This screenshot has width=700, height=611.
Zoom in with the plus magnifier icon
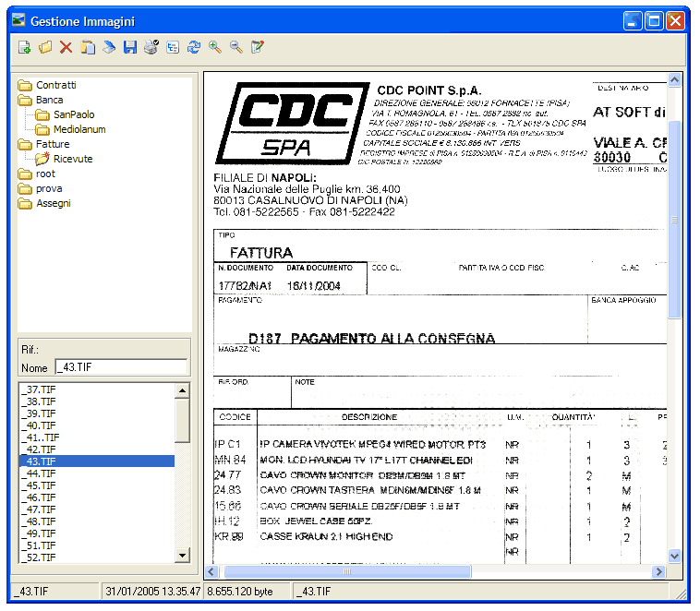coord(215,47)
